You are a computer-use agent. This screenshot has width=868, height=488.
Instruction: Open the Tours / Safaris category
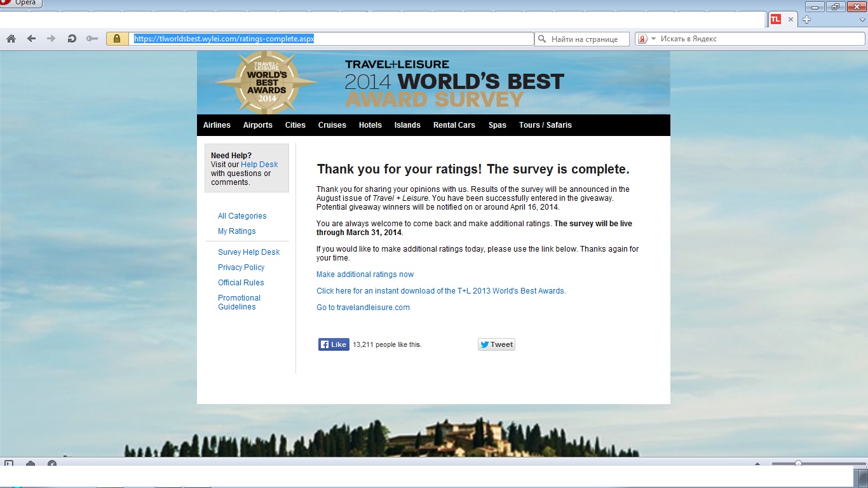click(545, 125)
